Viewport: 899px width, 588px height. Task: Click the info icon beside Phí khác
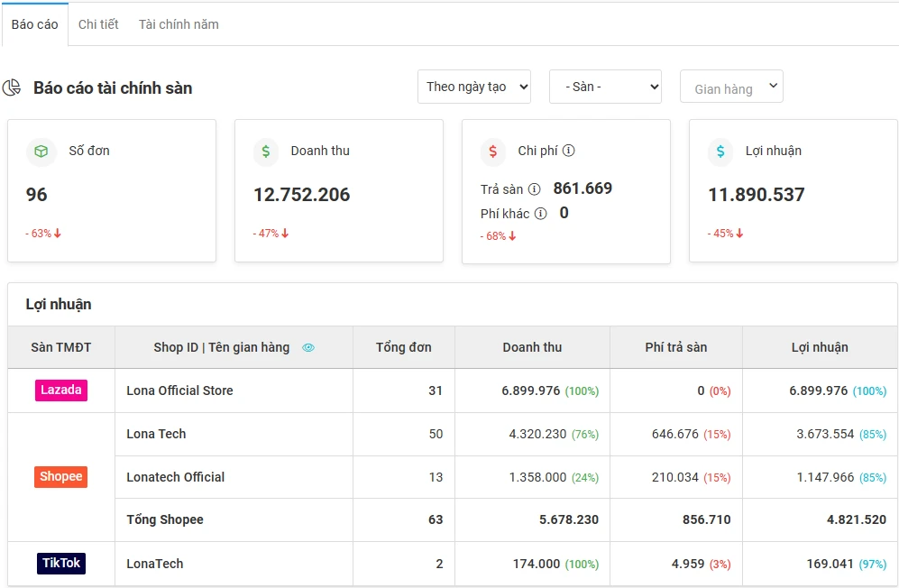pyautogui.click(x=540, y=213)
